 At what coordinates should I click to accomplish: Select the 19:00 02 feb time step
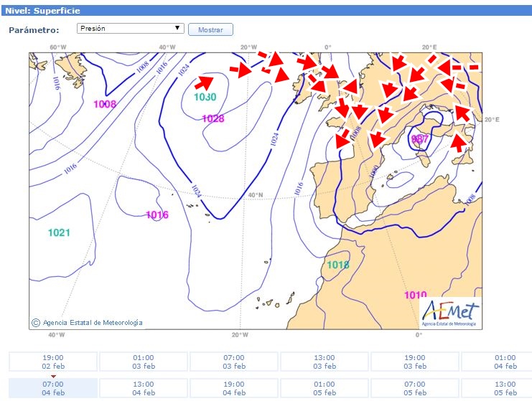pyautogui.click(x=53, y=362)
